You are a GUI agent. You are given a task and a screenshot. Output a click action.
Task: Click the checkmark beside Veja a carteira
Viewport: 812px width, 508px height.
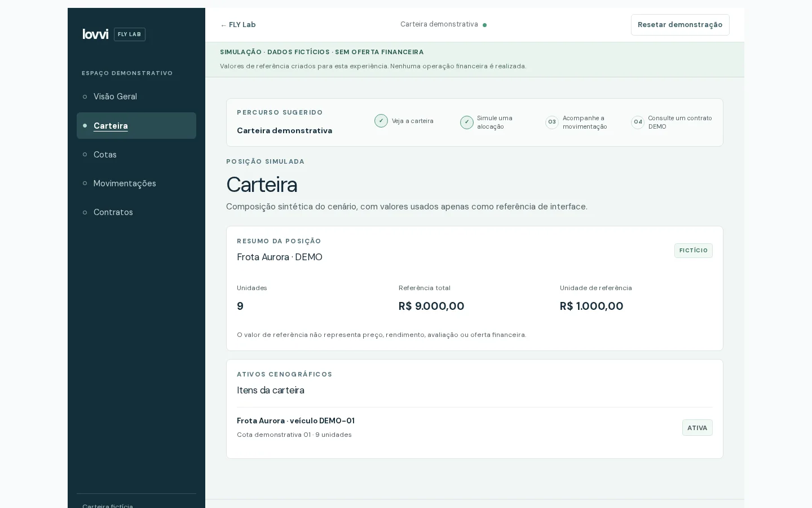tap(381, 121)
